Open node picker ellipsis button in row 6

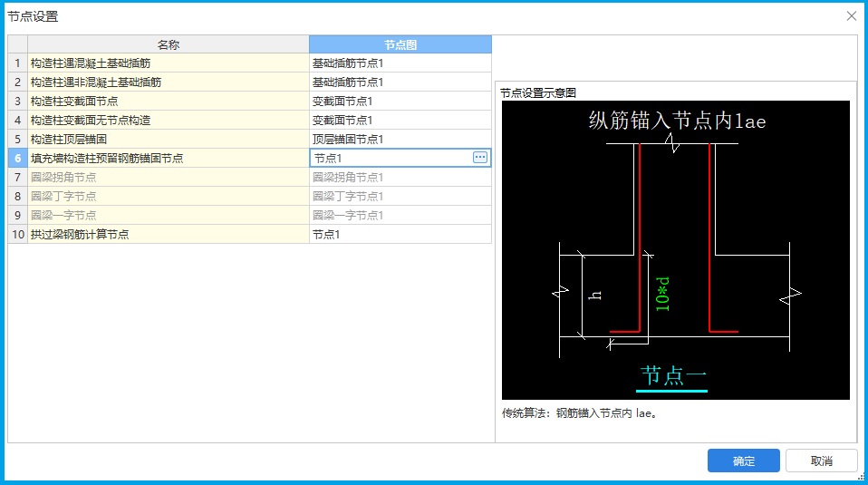point(480,158)
